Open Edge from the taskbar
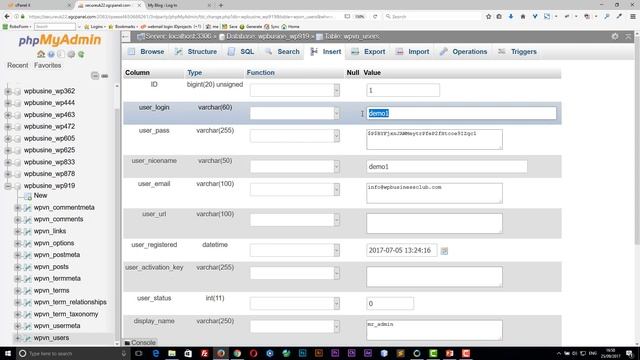Image resolution: width=640 pixels, height=360 pixels. click(156, 353)
